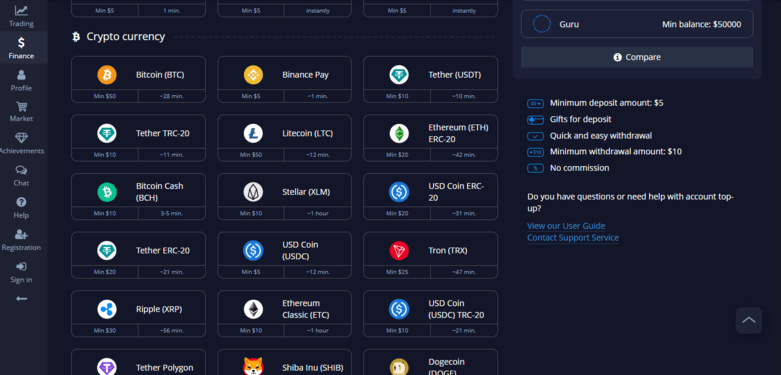Click the Shiba Inu (SHIB) label
The image size is (781, 375).
tap(313, 368)
